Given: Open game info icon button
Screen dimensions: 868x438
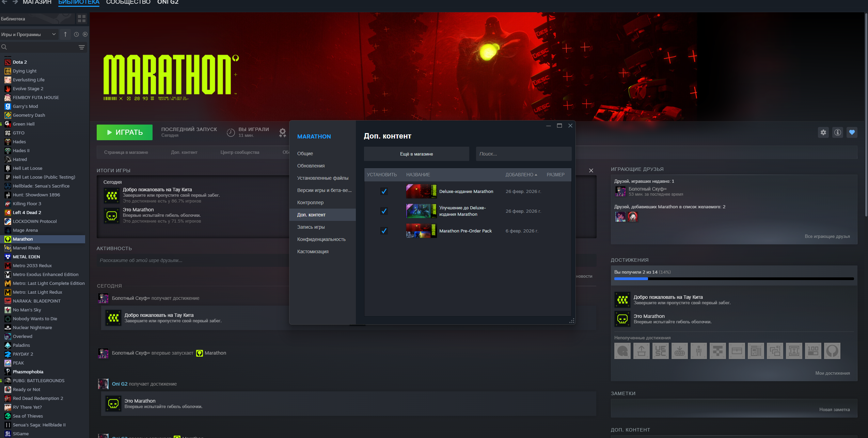Looking at the screenshot, I should click(x=837, y=132).
